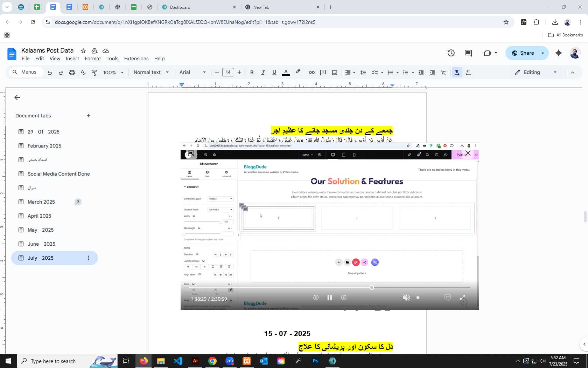Open the File menu
The height and width of the screenshot is (368, 588).
pyautogui.click(x=26, y=59)
